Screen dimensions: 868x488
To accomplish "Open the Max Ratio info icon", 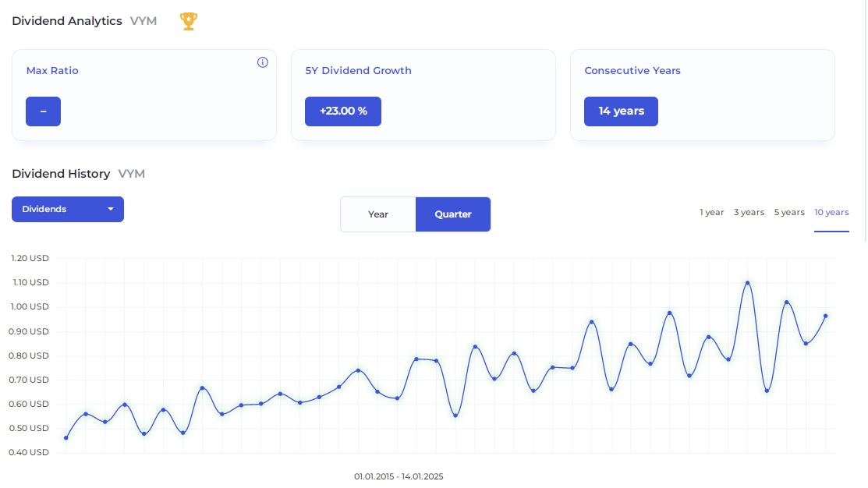I will (262, 62).
